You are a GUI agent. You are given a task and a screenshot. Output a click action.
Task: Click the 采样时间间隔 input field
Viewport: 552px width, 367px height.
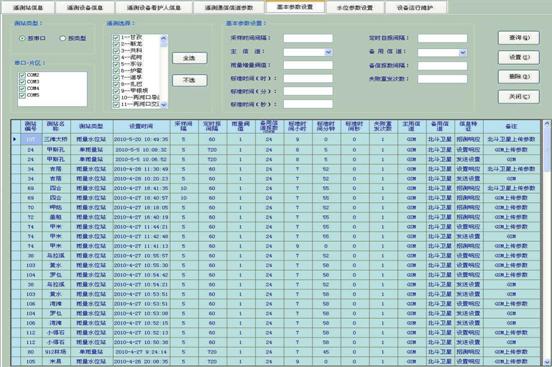coord(308,38)
